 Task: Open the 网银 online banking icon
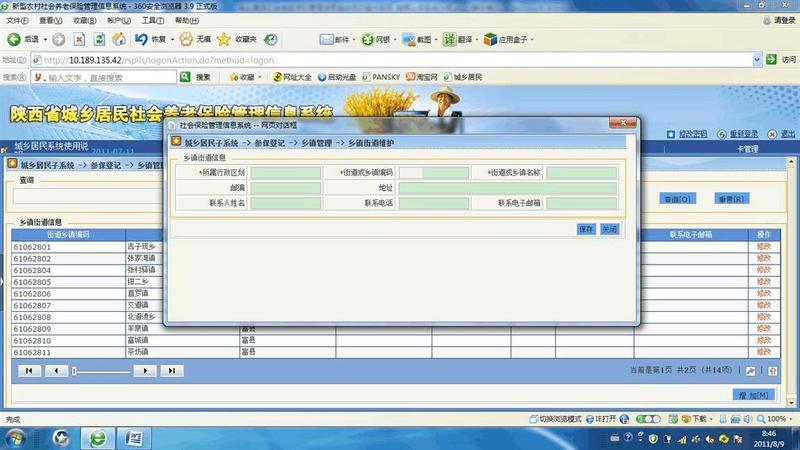(x=367, y=39)
